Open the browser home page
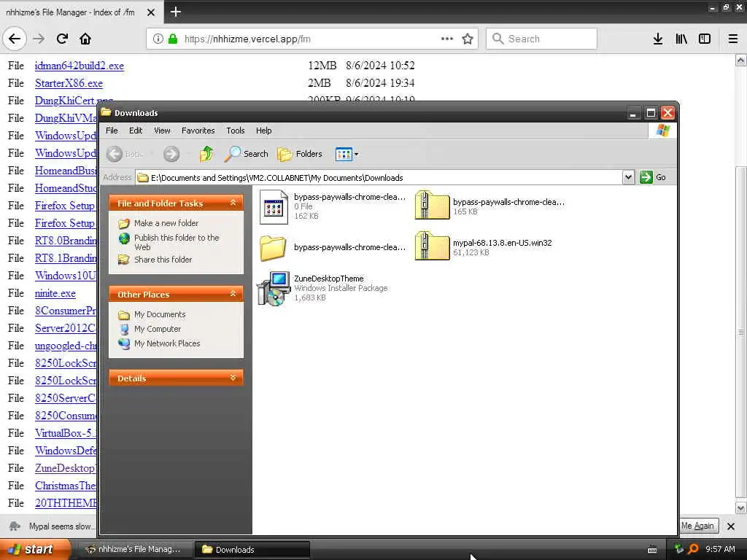The height and width of the screenshot is (560, 747). click(x=85, y=39)
